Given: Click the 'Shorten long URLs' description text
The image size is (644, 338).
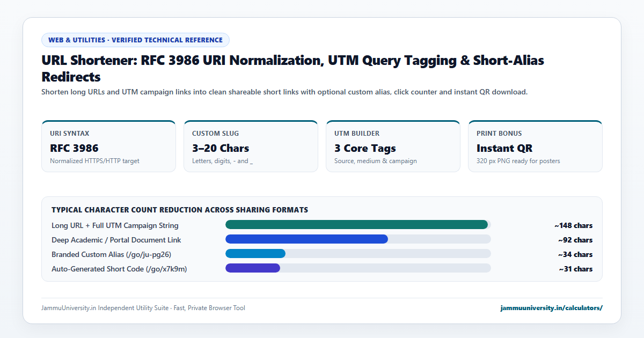Looking at the screenshot, I should pos(284,92).
